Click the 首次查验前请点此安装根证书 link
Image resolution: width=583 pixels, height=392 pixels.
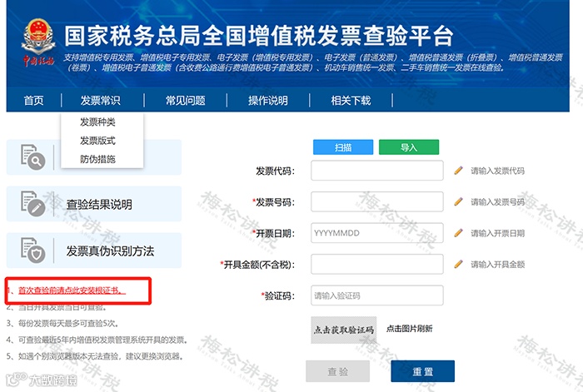pyautogui.click(x=72, y=290)
